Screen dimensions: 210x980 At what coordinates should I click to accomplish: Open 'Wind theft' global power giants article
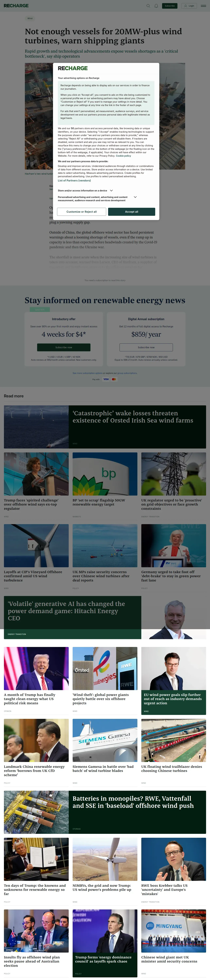point(101,699)
